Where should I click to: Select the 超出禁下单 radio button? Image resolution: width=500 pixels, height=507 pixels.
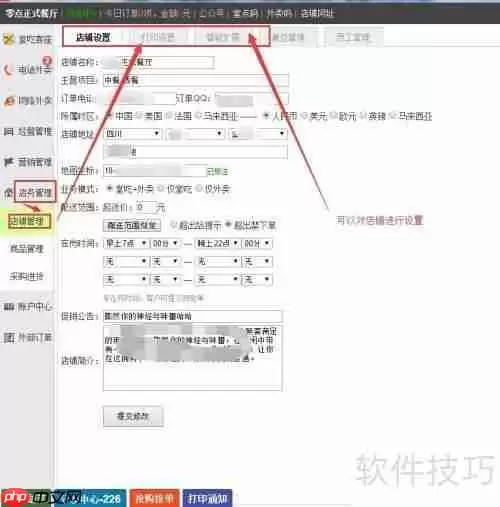[x=228, y=225]
